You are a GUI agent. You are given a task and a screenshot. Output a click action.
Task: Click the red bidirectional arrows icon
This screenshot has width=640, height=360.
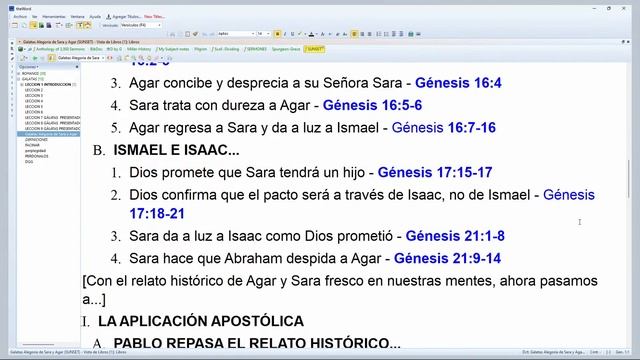(110, 58)
